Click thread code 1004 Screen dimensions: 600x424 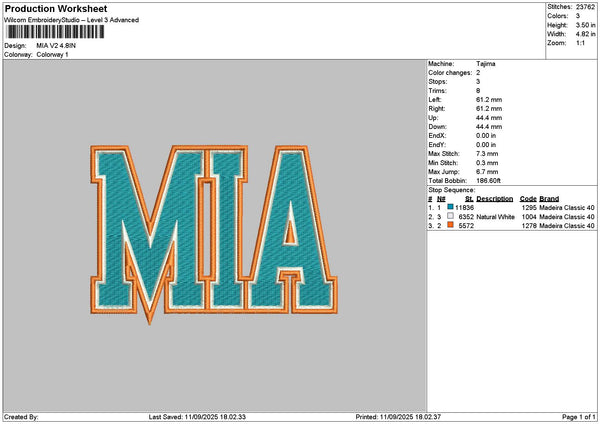point(529,217)
